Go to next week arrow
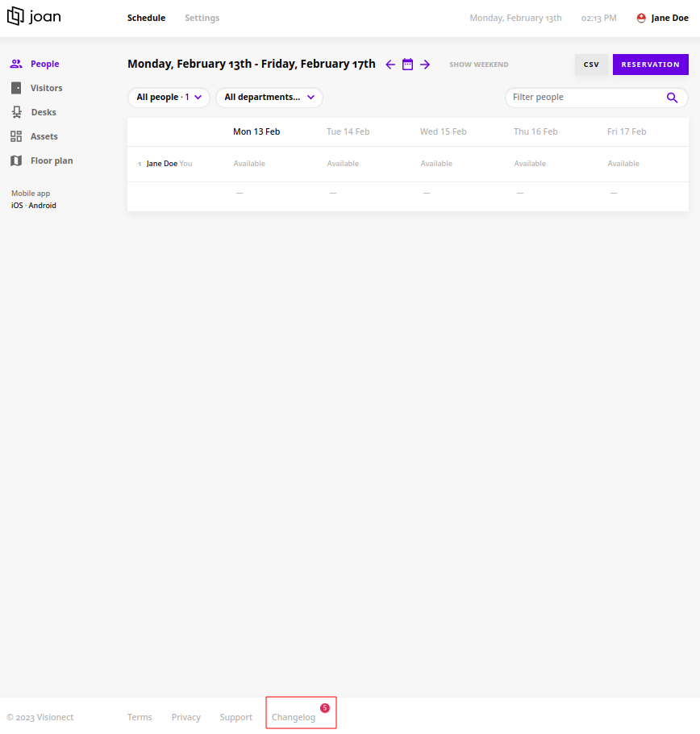The height and width of the screenshot is (734, 700). pos(425,65)
